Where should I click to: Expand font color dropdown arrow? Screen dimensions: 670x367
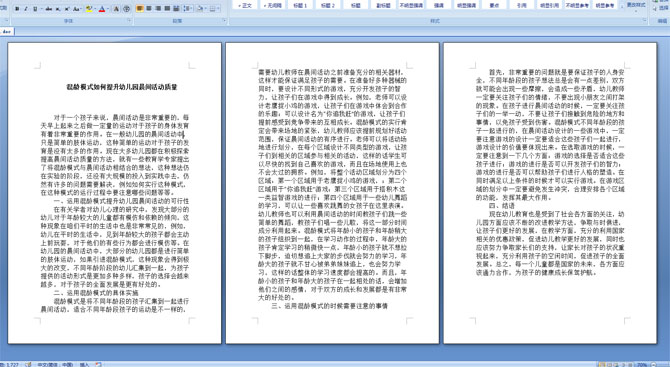(x=108, y=9)
